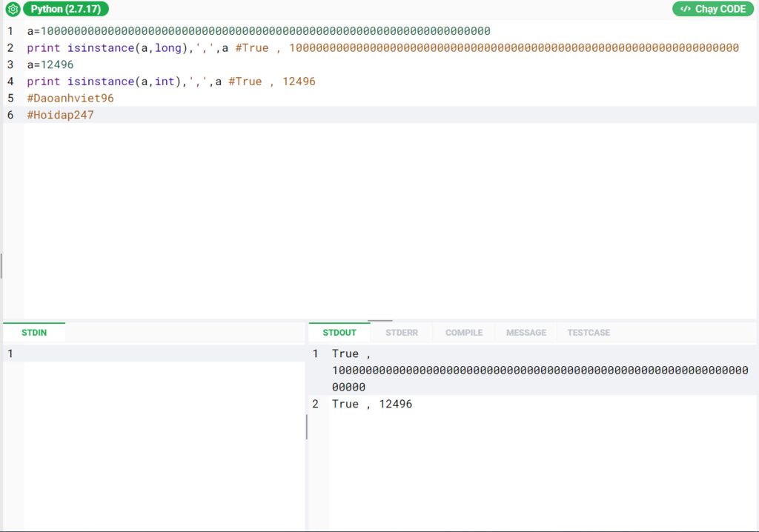759x532 pixels.
Task: Click the #Hoidap247 comment on line 6
Action: [x=61, y=116]
